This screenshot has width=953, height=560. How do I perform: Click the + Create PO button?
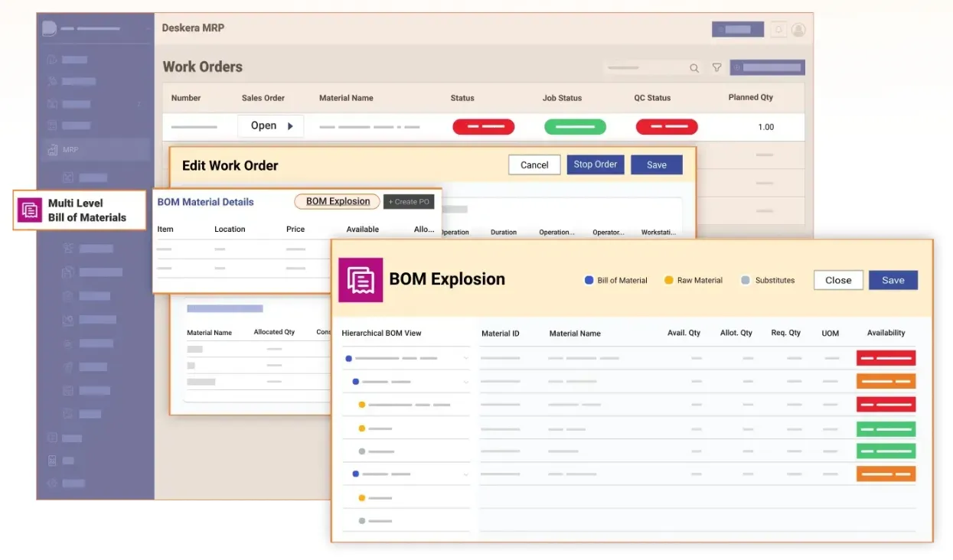pos(409,202)
